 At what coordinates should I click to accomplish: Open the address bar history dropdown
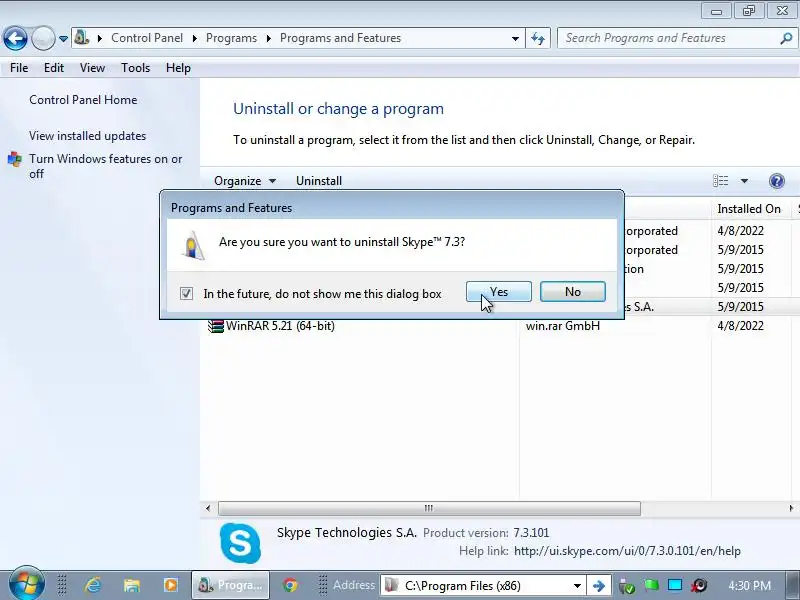click(x=515, y=39)
